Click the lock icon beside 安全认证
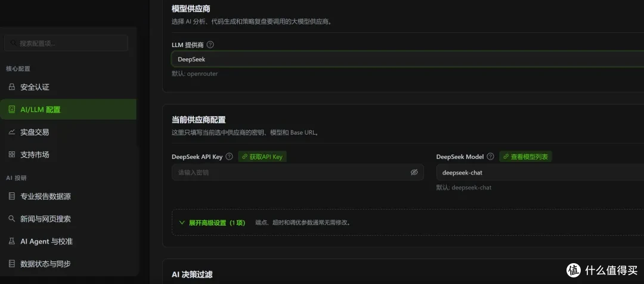 click(x=12, y=87)
